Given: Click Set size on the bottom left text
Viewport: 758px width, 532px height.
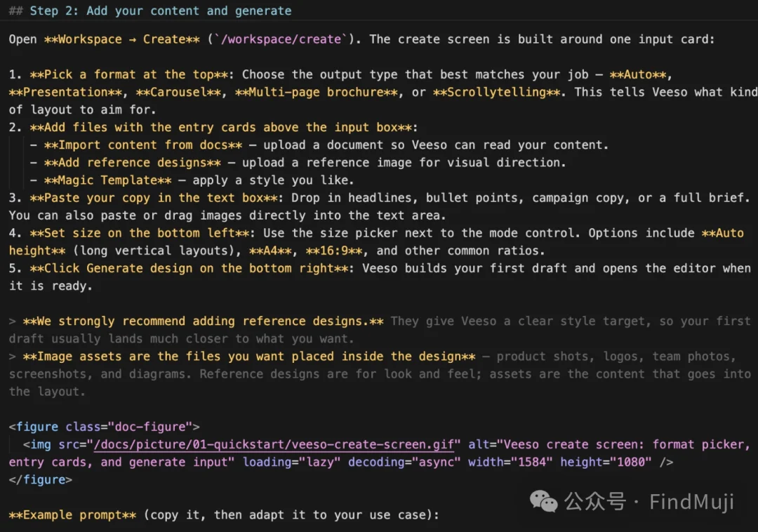Looking at the screenshot, I should (x=140, y=233).
